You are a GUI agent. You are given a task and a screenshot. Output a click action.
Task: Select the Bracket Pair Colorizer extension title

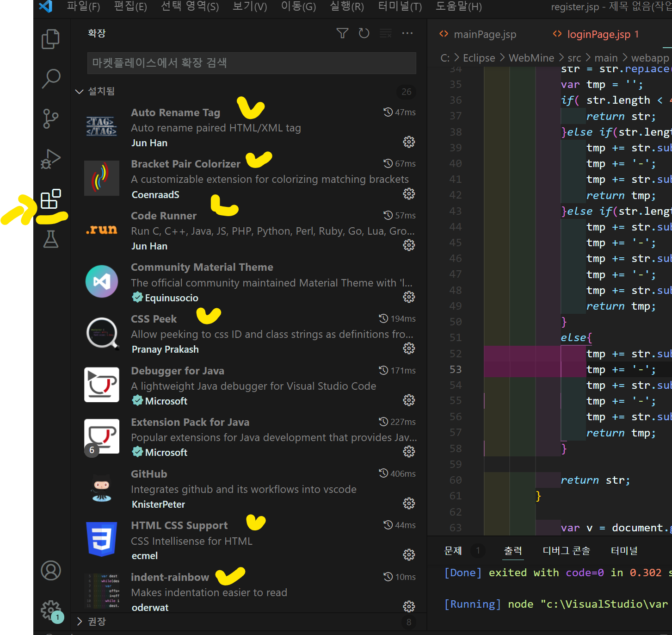(x=186, y=164)
